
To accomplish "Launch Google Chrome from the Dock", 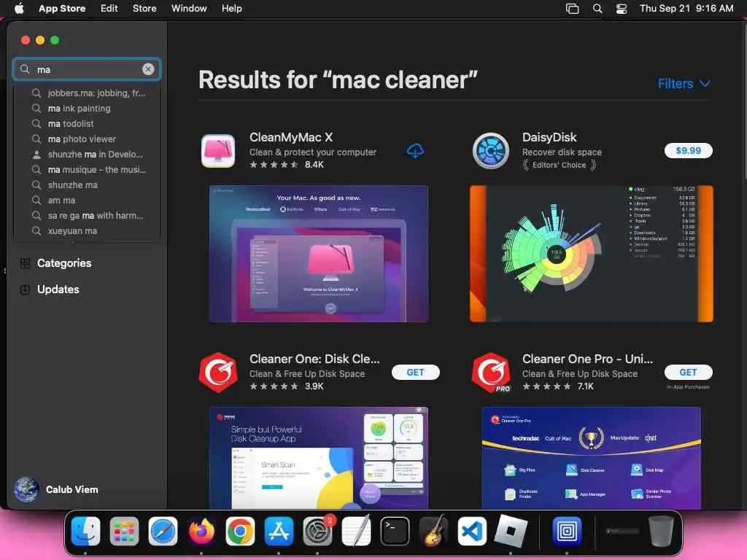I will tap(240, 531).
